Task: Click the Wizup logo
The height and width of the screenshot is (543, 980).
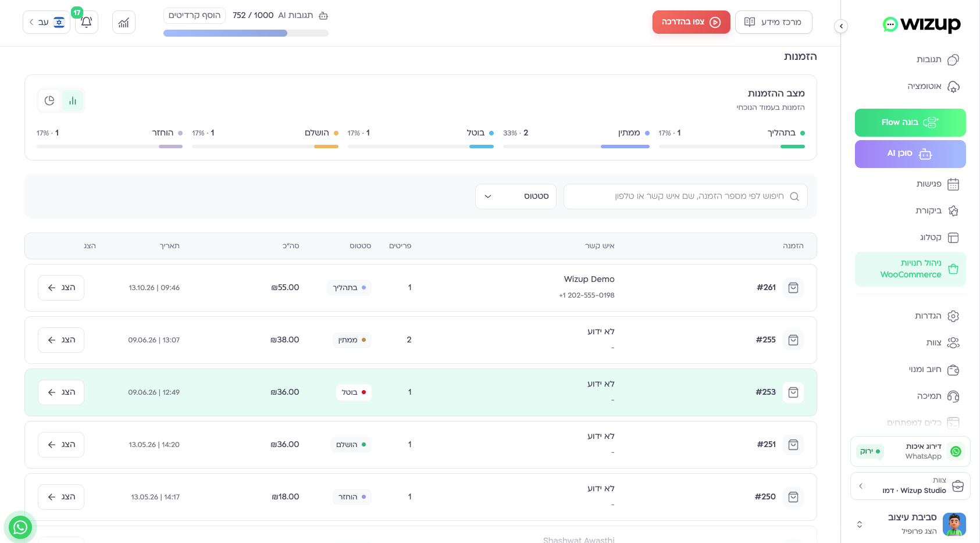Action: coord(922,24)
